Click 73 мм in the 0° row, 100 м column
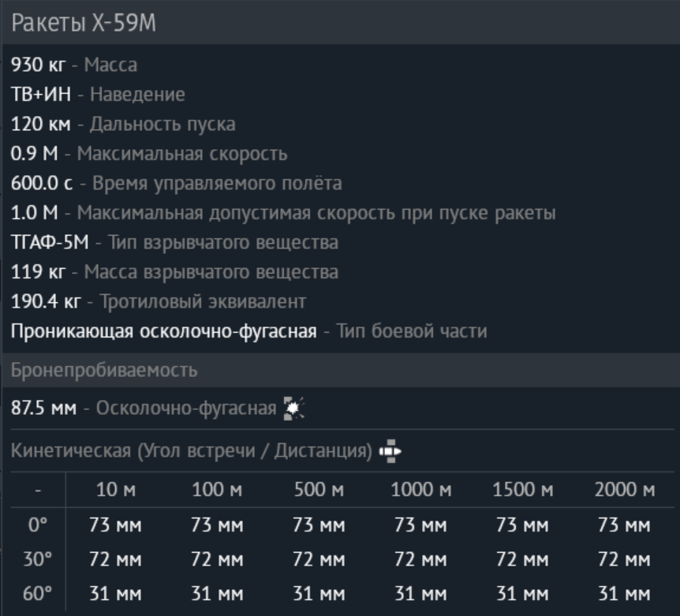 217,525
